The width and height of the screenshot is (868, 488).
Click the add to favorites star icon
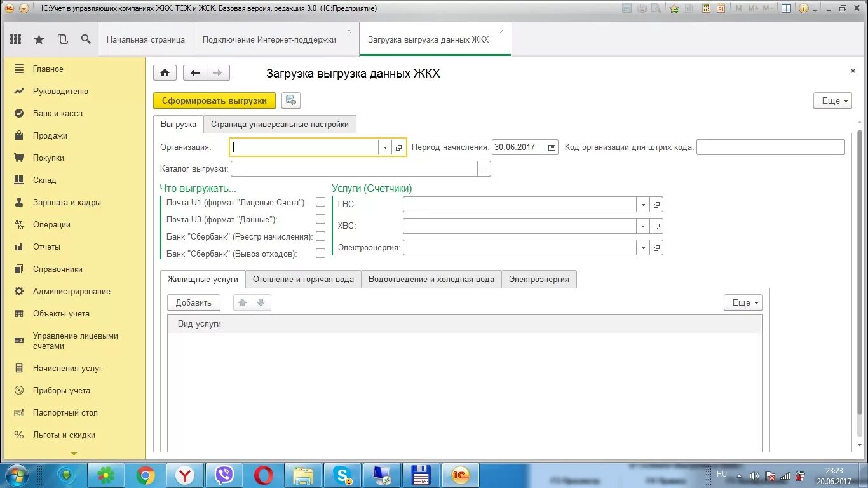point(674,8)
